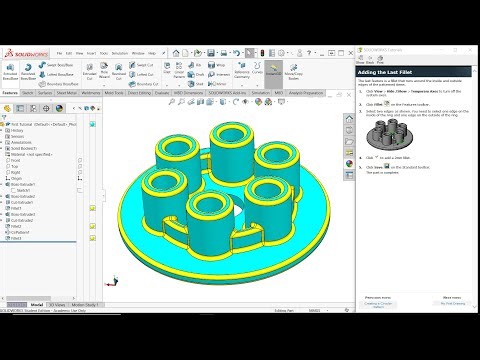Select the Swept Boss/Base tool
The width and height of the screenshot is (480, 360).
click(56, 65)
